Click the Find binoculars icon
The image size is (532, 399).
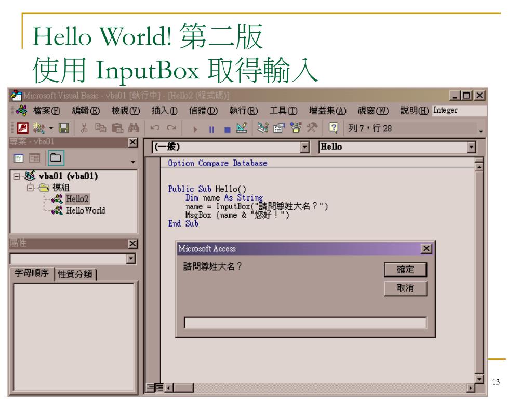pos(134,128)
